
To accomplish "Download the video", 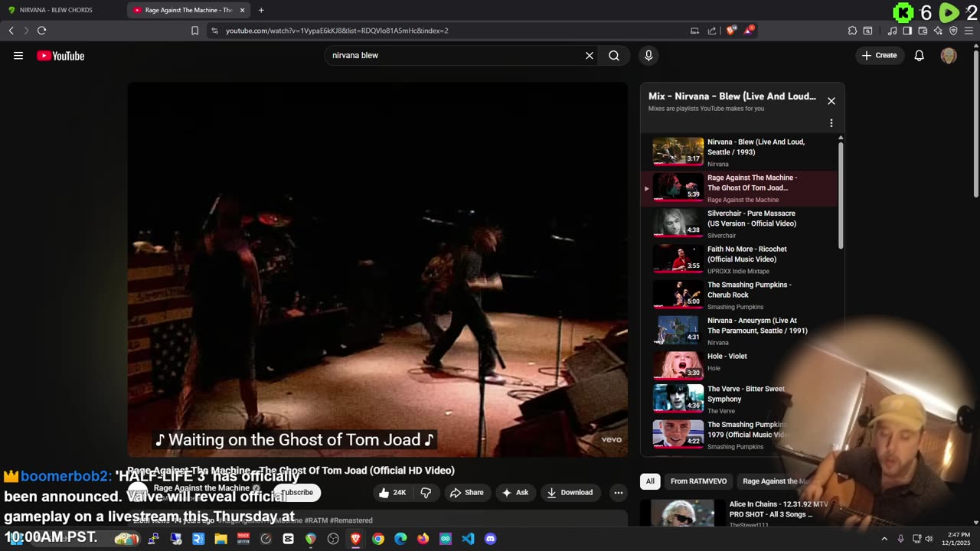I will coord(570,493).
